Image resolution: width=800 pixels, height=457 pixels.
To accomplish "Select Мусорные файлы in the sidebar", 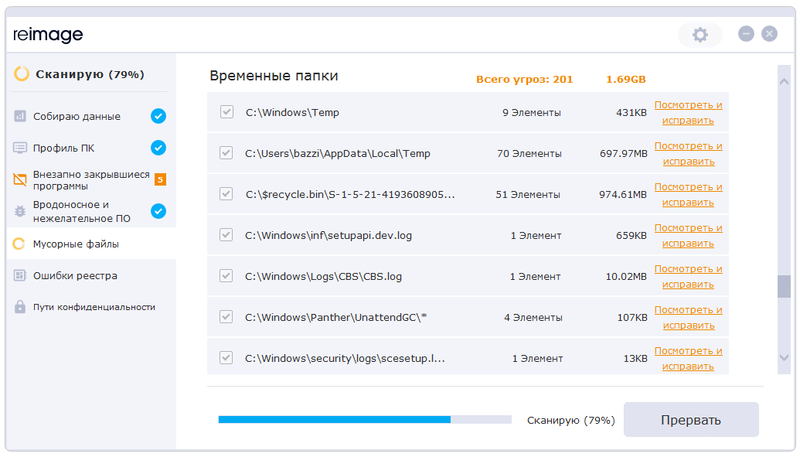I will 76,243.
